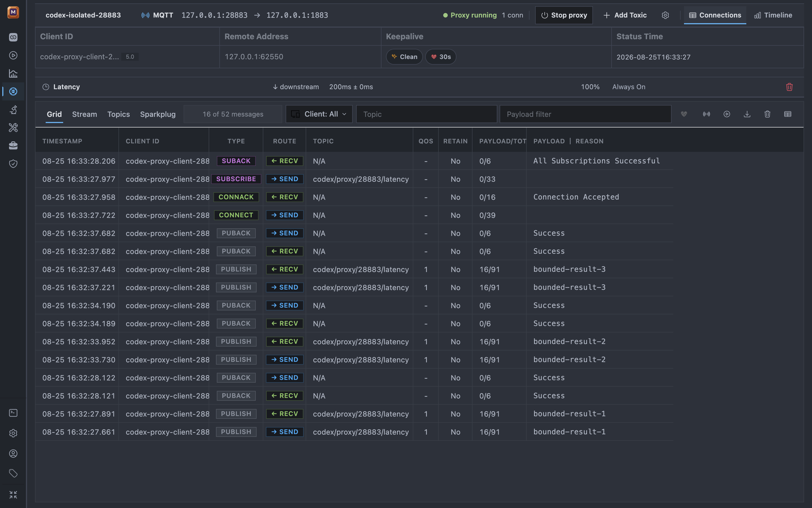Screen dimensions: 812x508
Task: Clear messages with the toolbar trash icon
Action: tap(767, 114)
